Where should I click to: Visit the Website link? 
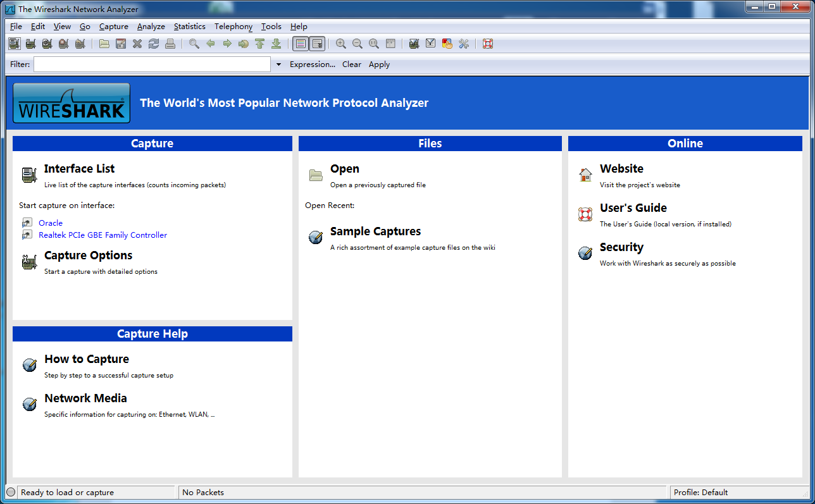[621, 169]
